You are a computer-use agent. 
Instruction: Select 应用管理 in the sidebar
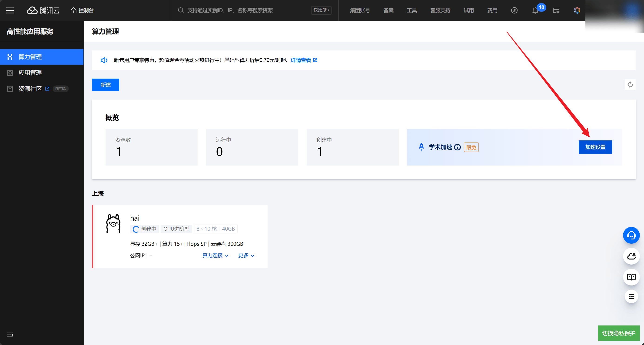(30, 73)
